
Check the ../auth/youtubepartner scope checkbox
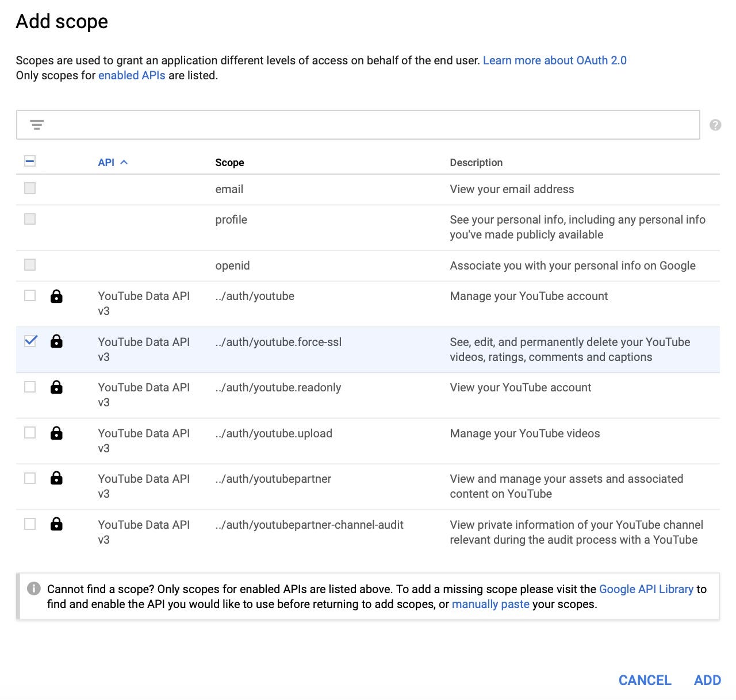point(30,478)
